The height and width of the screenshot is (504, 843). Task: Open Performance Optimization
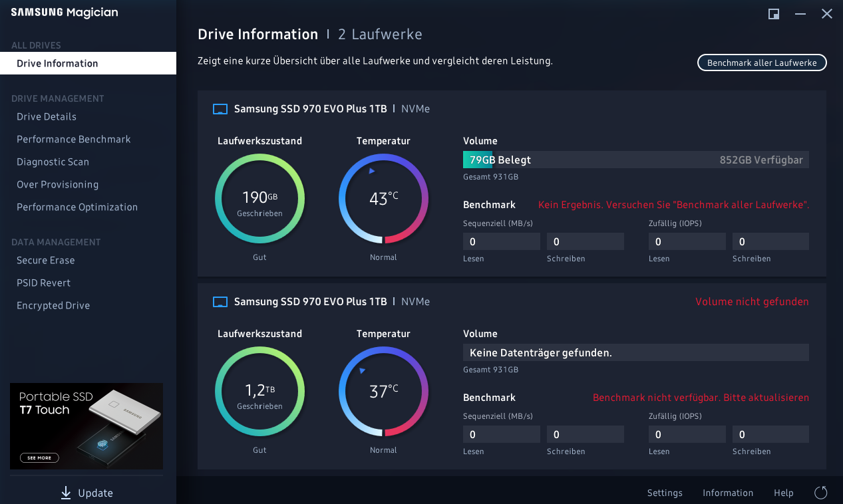coord(77,207)
